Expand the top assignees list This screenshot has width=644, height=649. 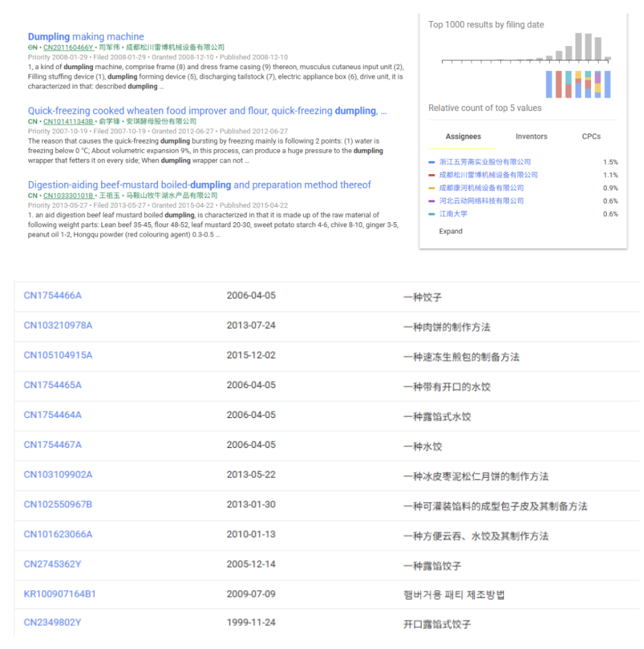[450, 231]
